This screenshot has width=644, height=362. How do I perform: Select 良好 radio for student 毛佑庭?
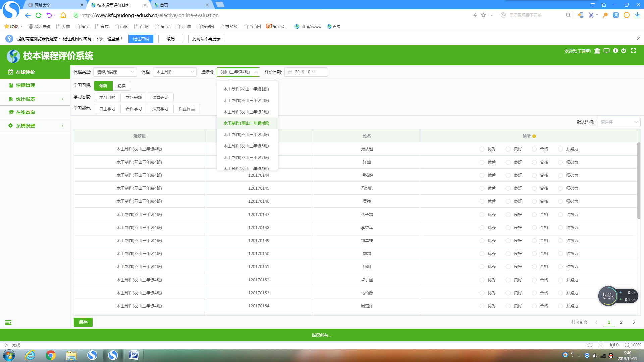pyautogui.click(x=508, y=175)
